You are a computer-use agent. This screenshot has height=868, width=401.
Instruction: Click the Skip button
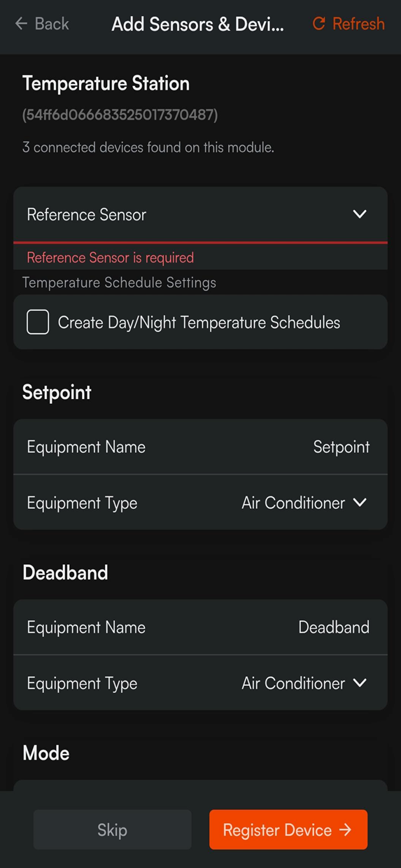click(x=112, y=829)
